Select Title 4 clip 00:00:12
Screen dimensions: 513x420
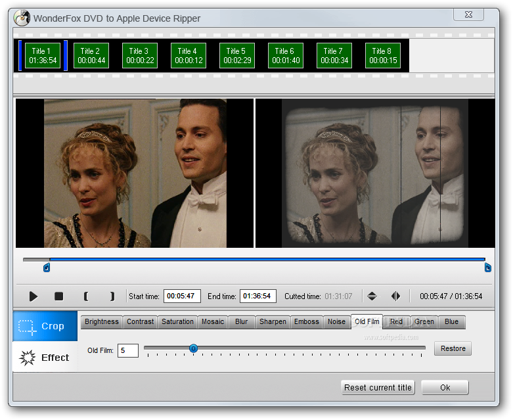189,56
